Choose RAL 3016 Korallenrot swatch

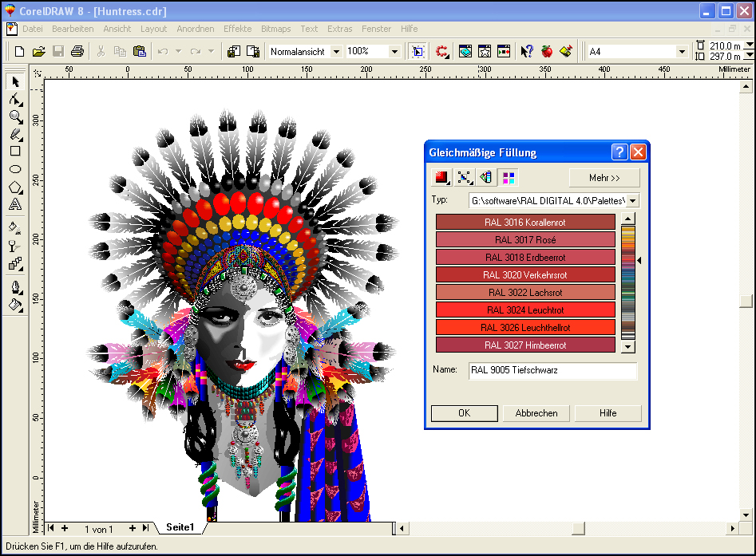[x=525, y=222]
